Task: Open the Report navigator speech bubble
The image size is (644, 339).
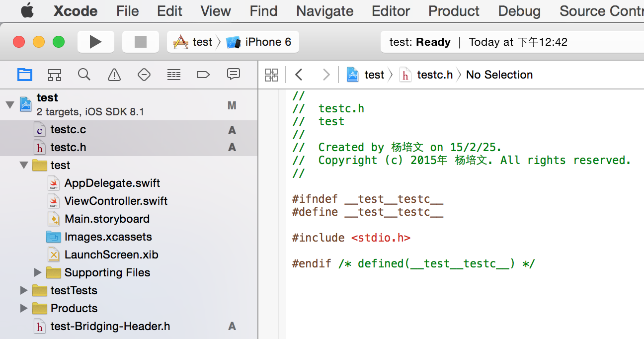Action: coord(233,74)
